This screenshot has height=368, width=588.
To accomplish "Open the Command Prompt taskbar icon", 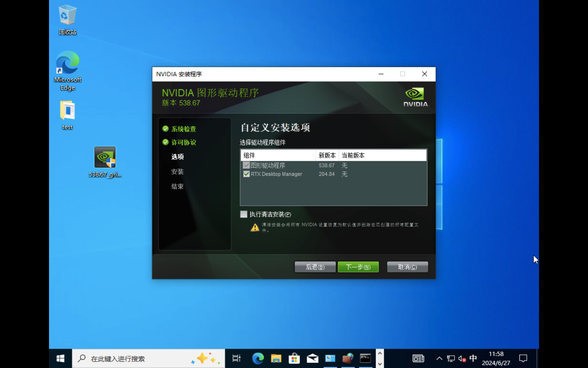I will tap(365, 359).
